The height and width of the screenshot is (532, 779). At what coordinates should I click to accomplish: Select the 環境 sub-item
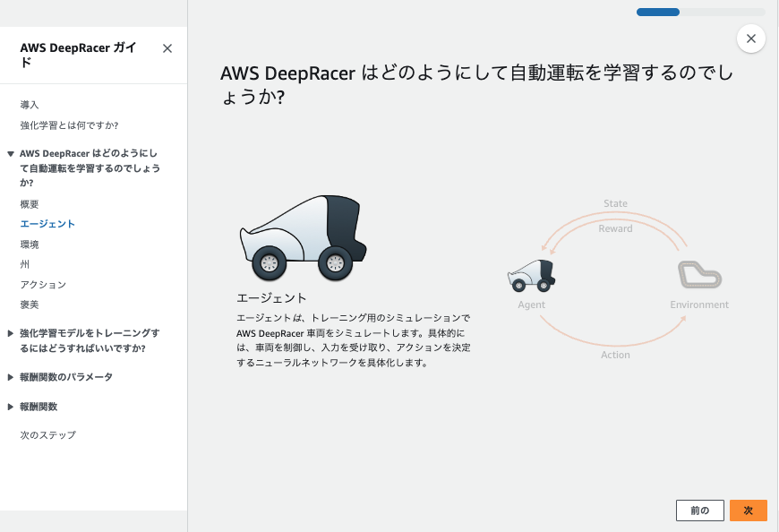(30, 244)
